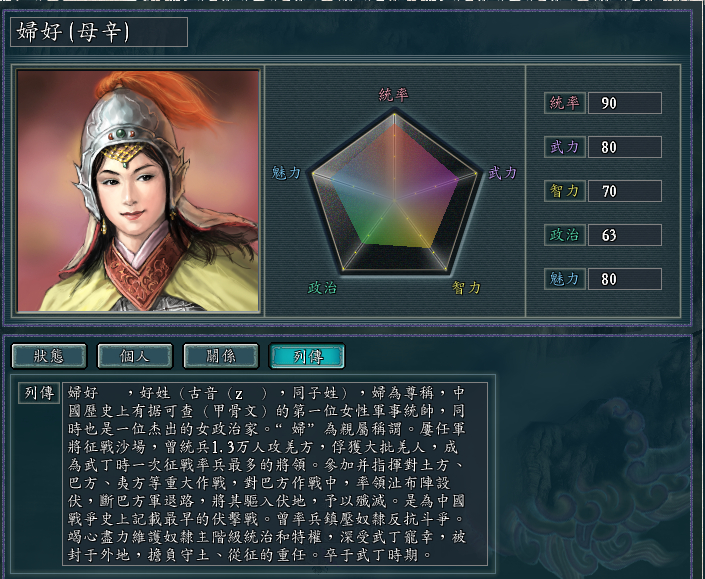Click the 列傳 label beside the biography text
The width and height of the screenshot is (705, 579).
coord(38,393)
